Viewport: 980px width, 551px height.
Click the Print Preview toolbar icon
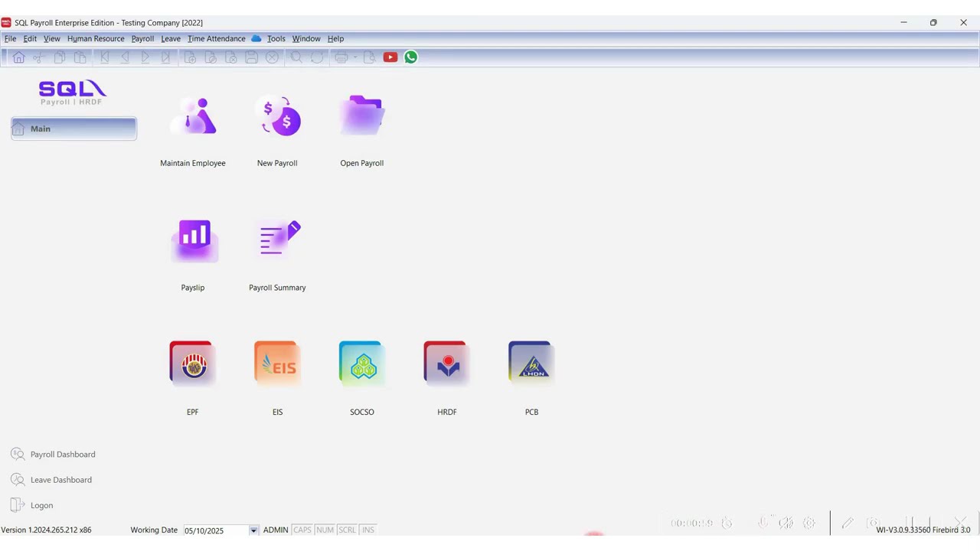[x=370, y=57]
